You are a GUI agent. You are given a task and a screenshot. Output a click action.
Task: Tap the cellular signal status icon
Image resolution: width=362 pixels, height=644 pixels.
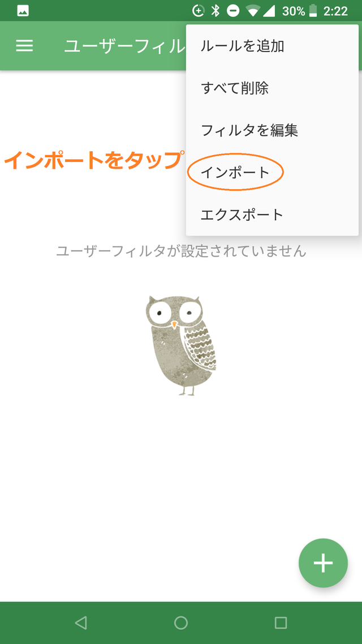(269, 11)
